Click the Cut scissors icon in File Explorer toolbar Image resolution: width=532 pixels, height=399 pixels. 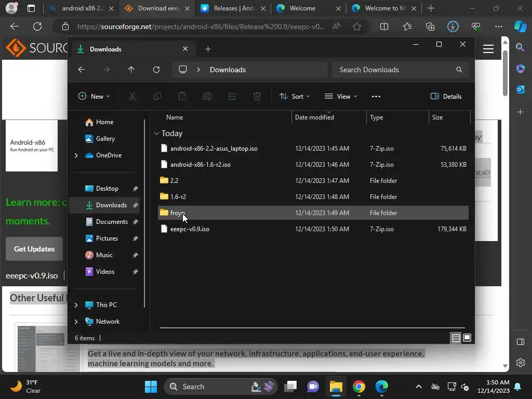tap(132, 96)
